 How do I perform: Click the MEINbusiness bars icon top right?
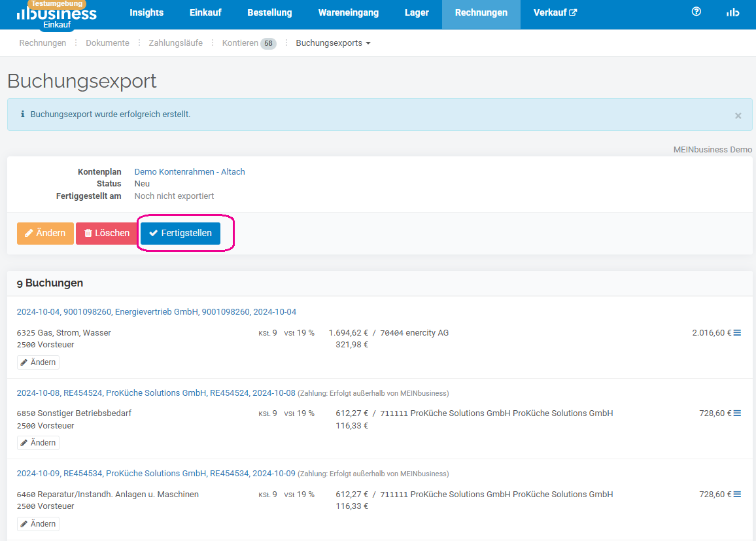click(732, 12)
